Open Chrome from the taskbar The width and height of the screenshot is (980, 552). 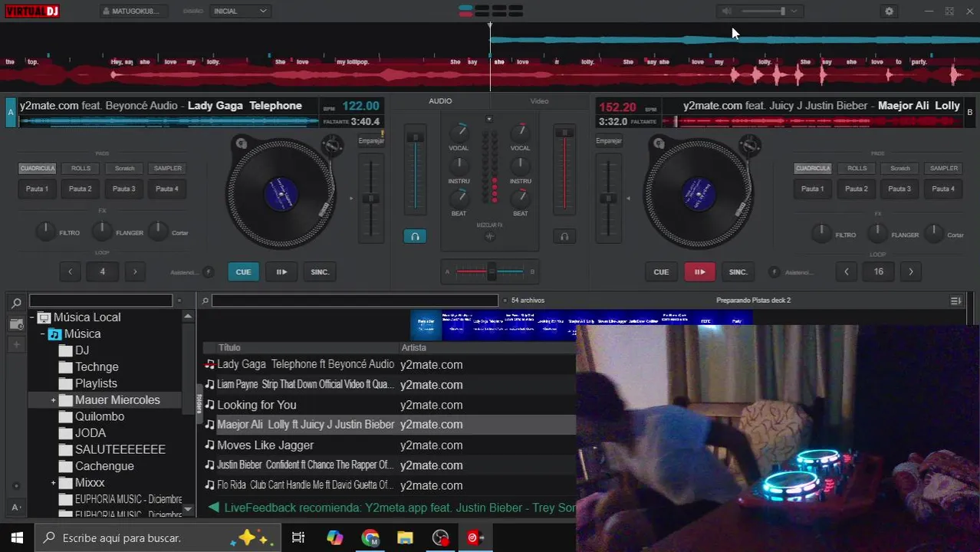click(370, 538)
